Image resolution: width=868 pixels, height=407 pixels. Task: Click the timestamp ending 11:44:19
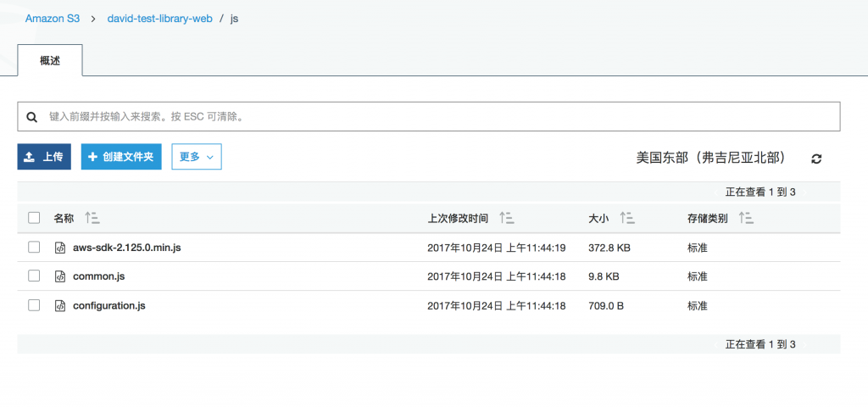(497, 248)
